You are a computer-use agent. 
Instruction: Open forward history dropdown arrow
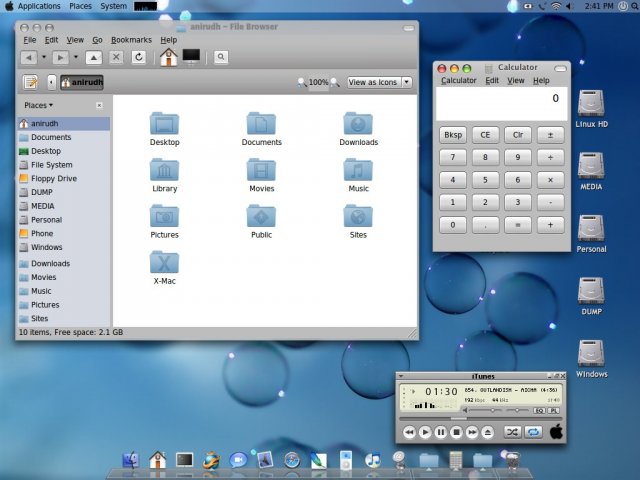76,57
